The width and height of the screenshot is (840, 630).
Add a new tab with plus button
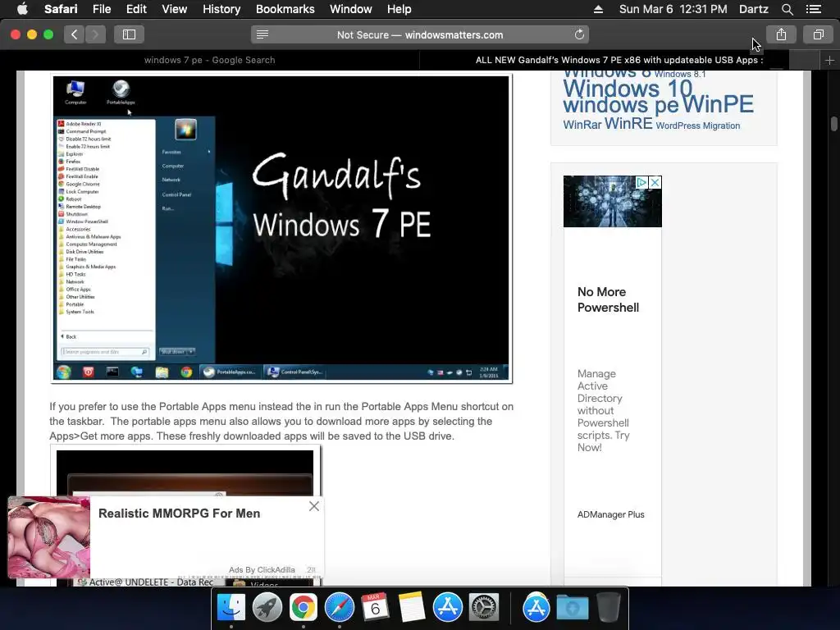(x=829, y=60)
